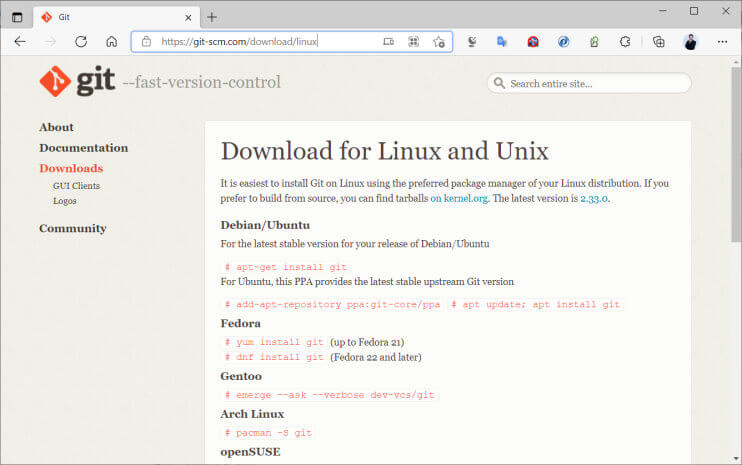Go to GUI Clients page
This screenshot has height=465, width=742.
[76, 186]
